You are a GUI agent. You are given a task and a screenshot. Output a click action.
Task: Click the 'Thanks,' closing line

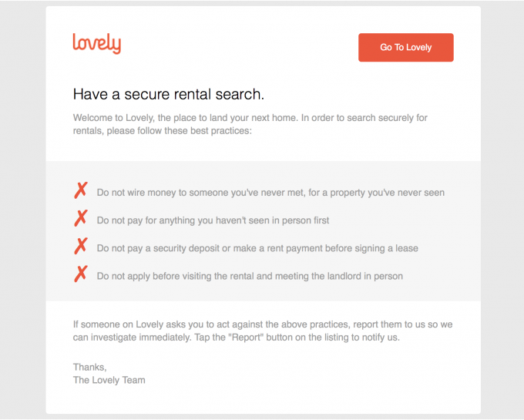click(90, 367)
